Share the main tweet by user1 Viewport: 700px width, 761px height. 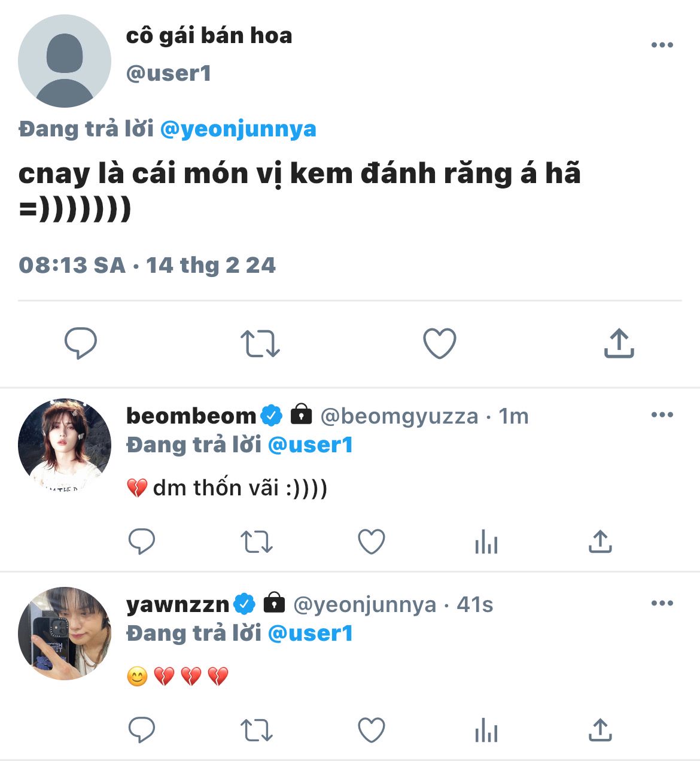pos(619,343)
